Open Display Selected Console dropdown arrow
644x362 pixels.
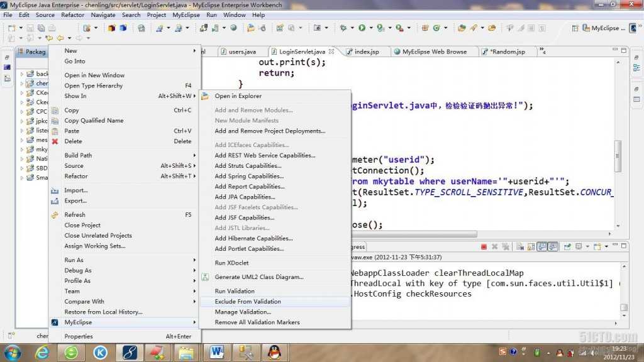pyautogui.click(x=587, y=246)
